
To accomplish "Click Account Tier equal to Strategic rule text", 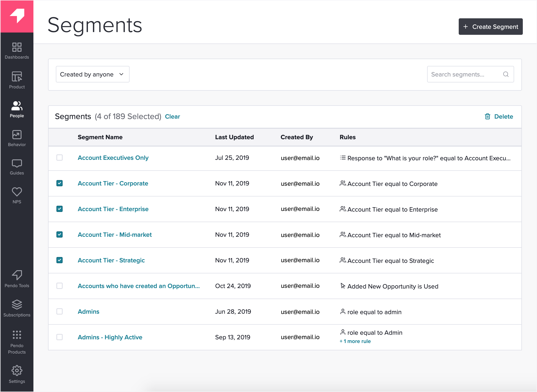I will (x=391, y=261).
